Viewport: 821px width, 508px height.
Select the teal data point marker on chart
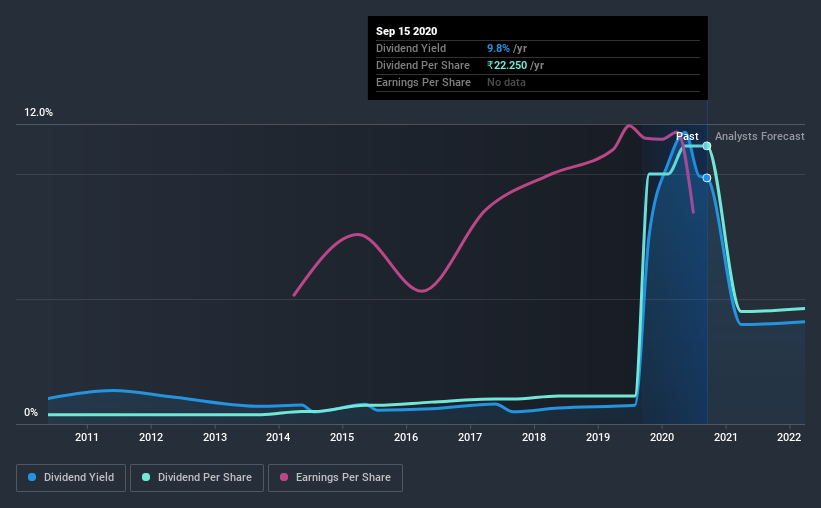707,146
